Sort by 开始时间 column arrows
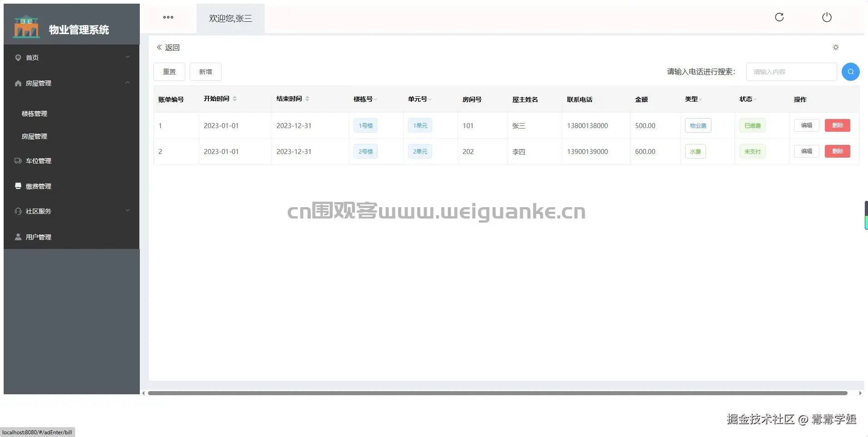 coord(235,99)
